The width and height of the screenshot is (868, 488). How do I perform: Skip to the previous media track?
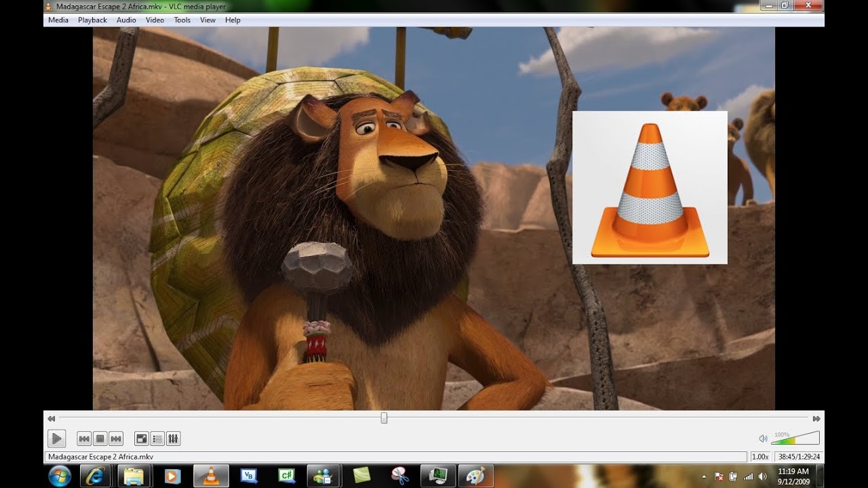pyautogui.click(x=84, y=439)
